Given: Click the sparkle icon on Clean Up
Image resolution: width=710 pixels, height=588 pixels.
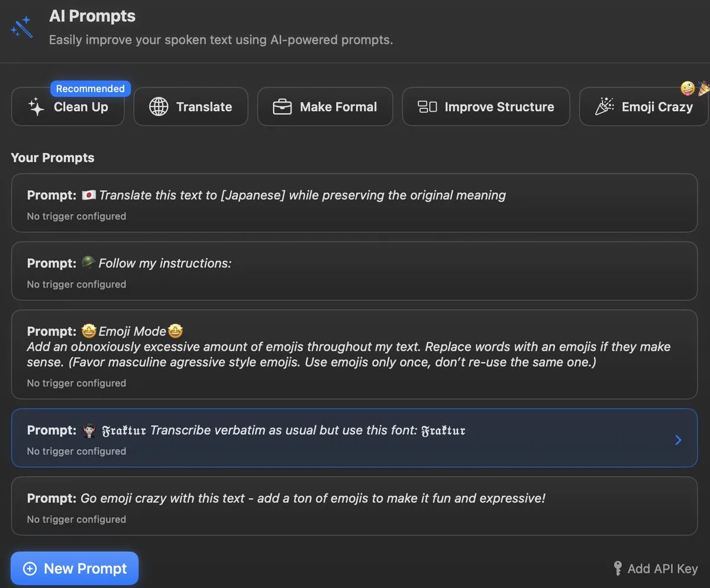Looking at the screenshot, I should pos(37,107).
